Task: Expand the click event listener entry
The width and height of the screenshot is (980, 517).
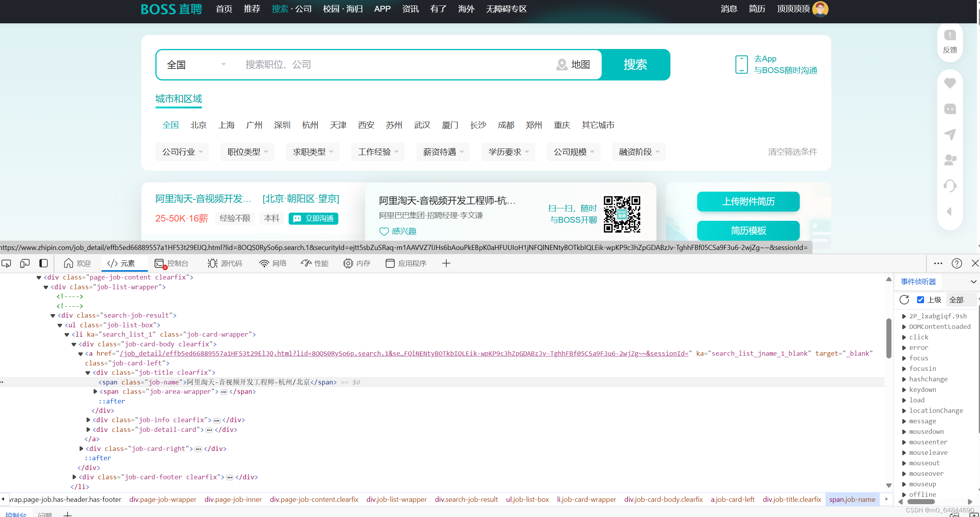Action: [904, 337]
